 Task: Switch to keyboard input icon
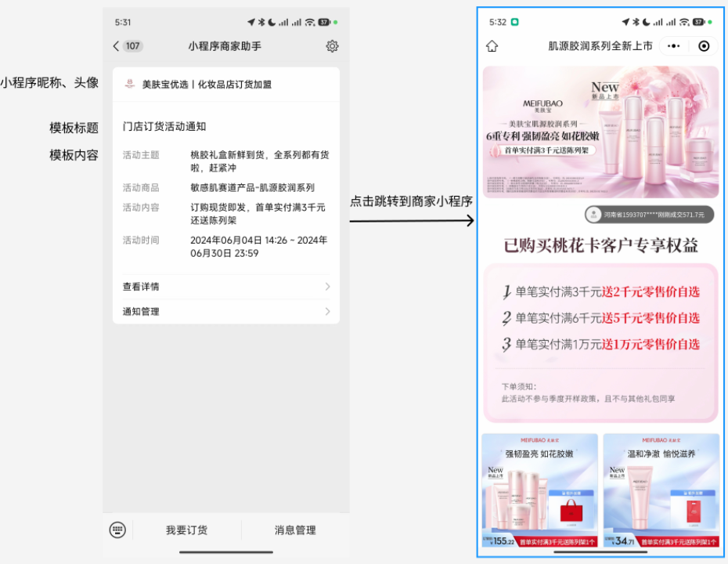click(x=117, y=530)
